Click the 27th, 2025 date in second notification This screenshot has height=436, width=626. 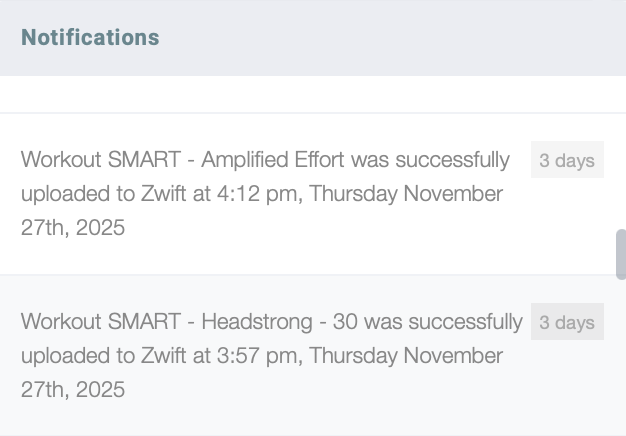coord(73,390)
